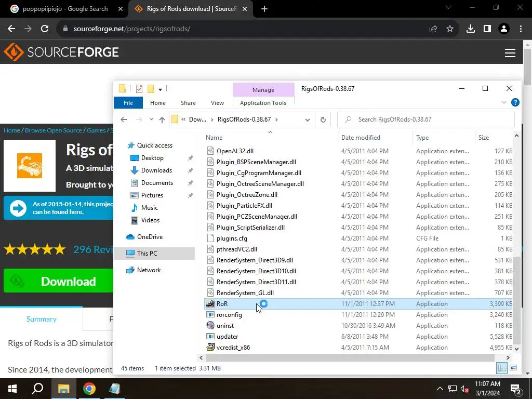Select the uninst application icon
This screenshot has height=399, width=532.
pyautogui.click(x=210, y=325)
